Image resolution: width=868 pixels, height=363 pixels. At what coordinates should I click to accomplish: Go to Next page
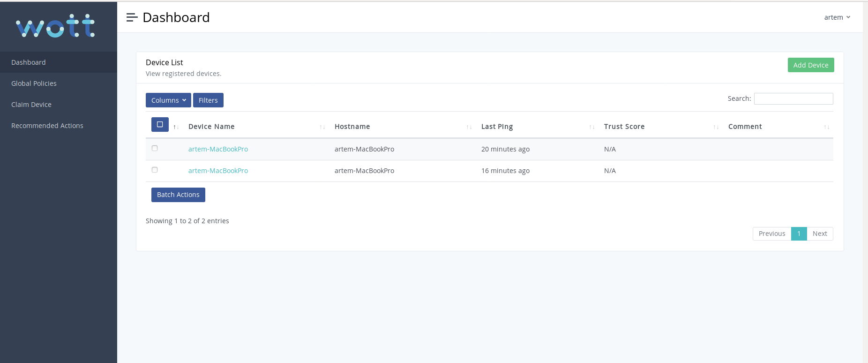pos(820,234)
